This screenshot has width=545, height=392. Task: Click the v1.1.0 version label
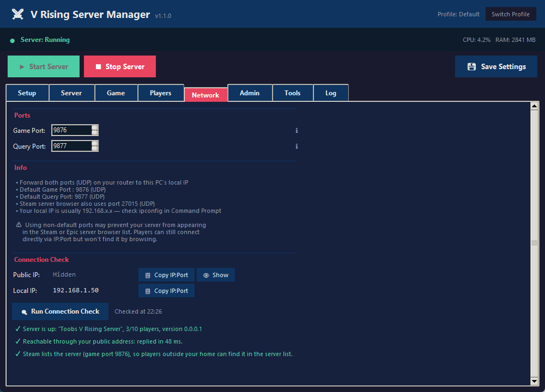(163, 16)
